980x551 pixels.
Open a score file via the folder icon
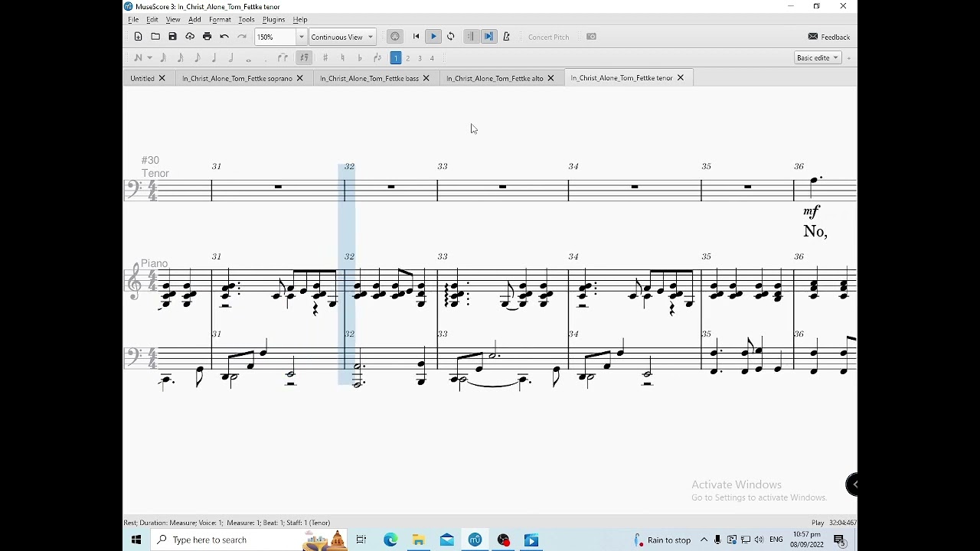point(155,37)
